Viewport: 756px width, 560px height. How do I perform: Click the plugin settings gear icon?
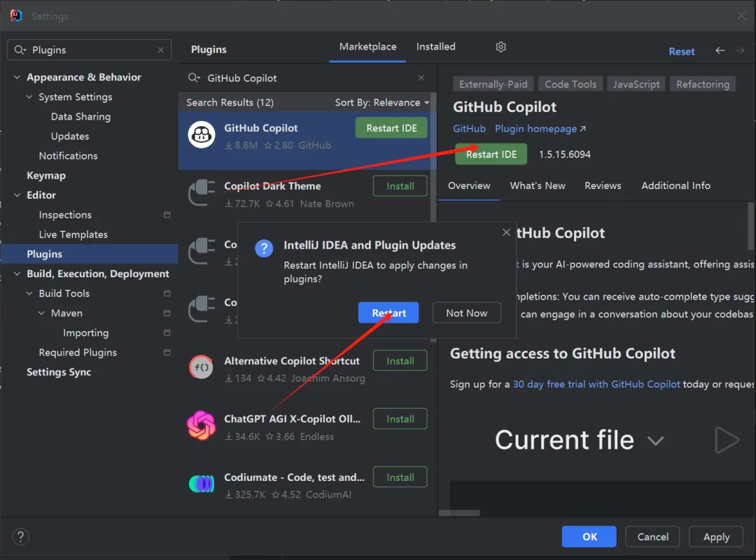click(x=500, y=47)
